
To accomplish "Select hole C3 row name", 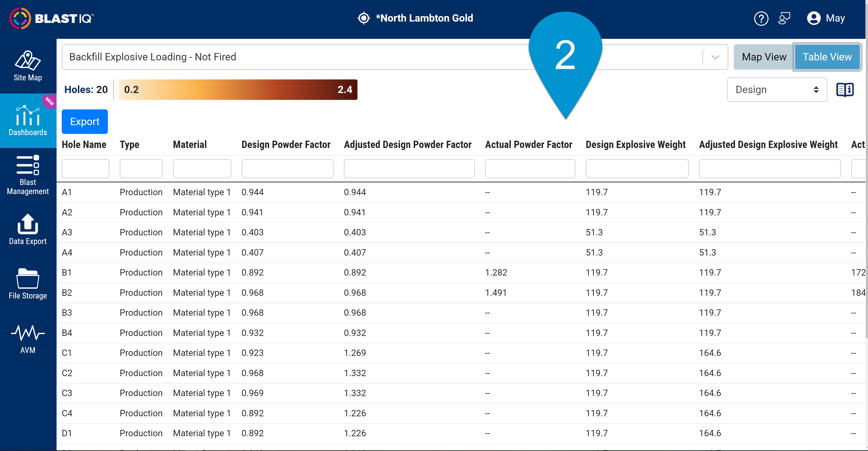I will 67,393.
